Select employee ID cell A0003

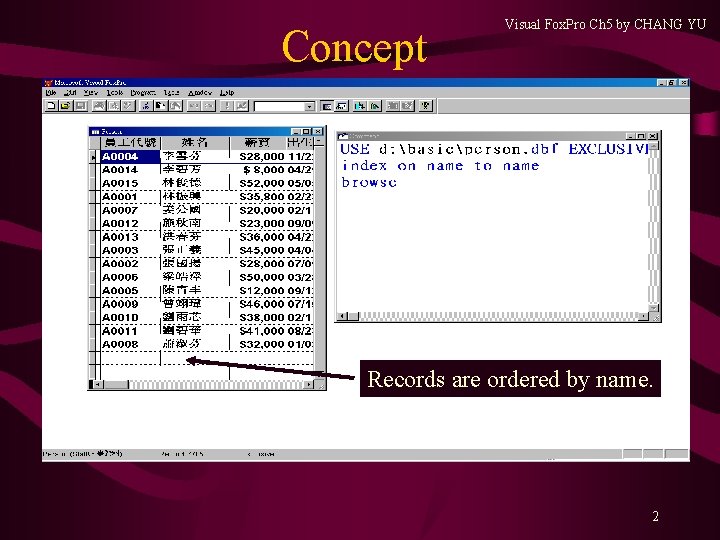(x=130, y=250)
